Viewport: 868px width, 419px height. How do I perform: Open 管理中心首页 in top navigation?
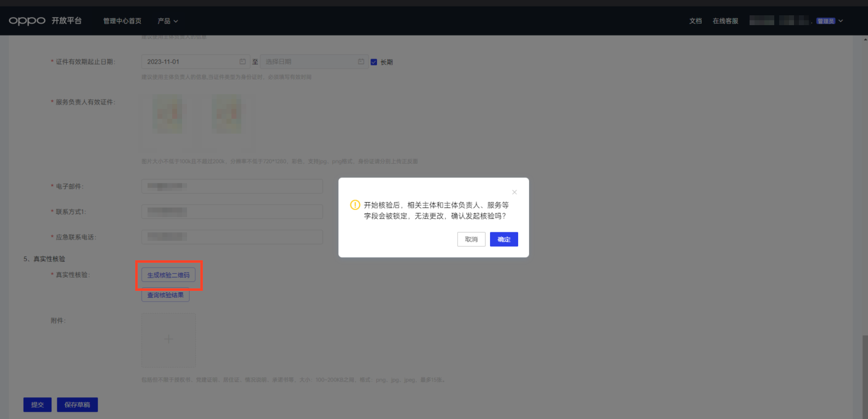point(122,21)
